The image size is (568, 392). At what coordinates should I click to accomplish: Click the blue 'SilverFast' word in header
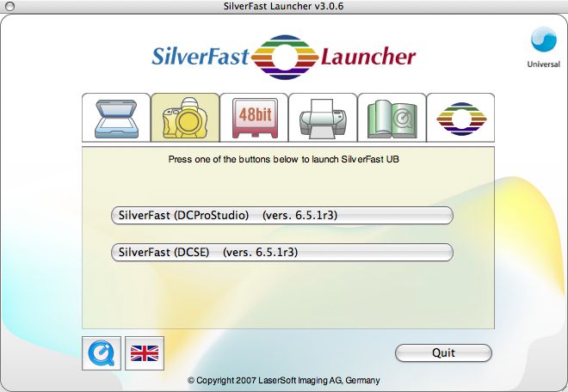click(x=200, y=58)
